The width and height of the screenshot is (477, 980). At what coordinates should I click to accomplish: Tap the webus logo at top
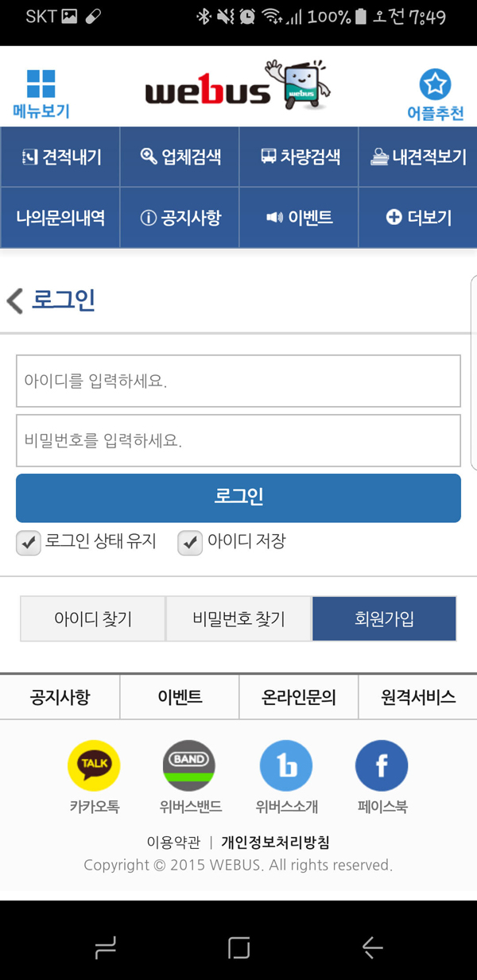(x=238, y=84)
